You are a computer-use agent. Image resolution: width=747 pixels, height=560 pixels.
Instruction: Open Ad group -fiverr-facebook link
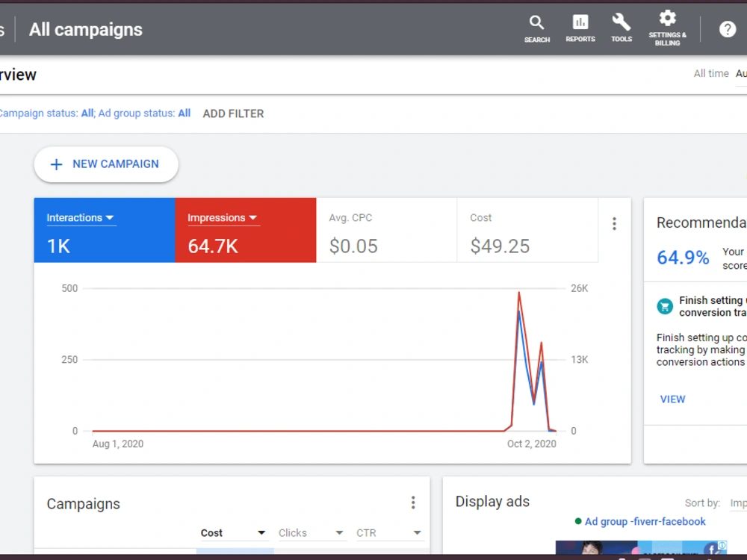(x=645, y=522)
